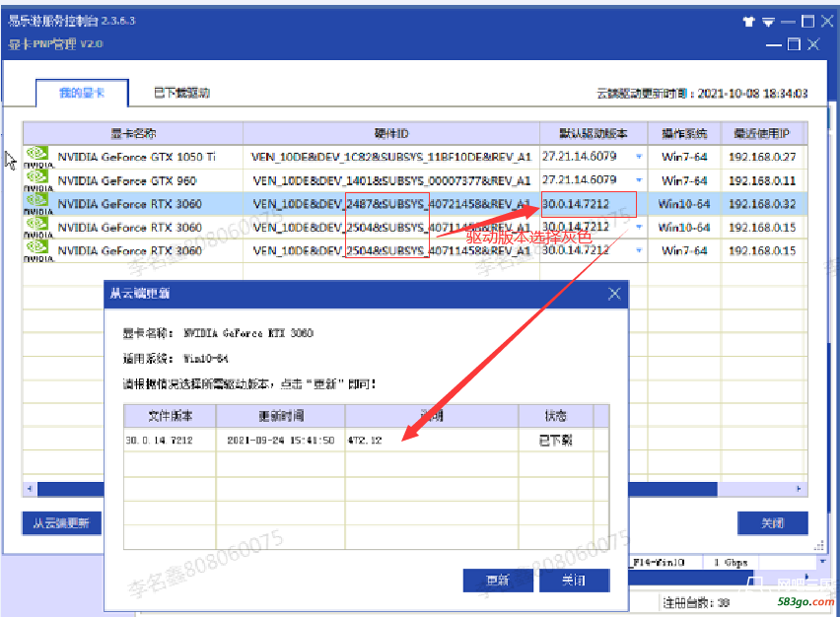Click the horizontal scrollbar thumb in the card list

coord(378,489)
